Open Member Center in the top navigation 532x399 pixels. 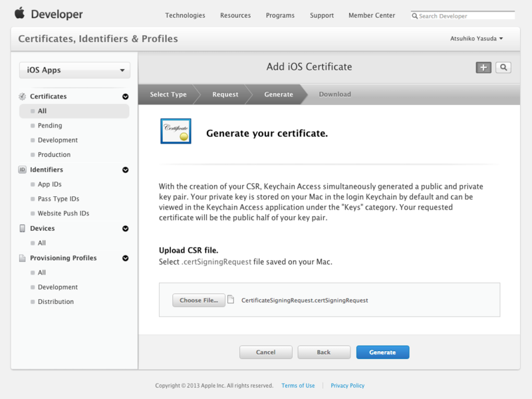pyautogui.click(x=372, y=15)
